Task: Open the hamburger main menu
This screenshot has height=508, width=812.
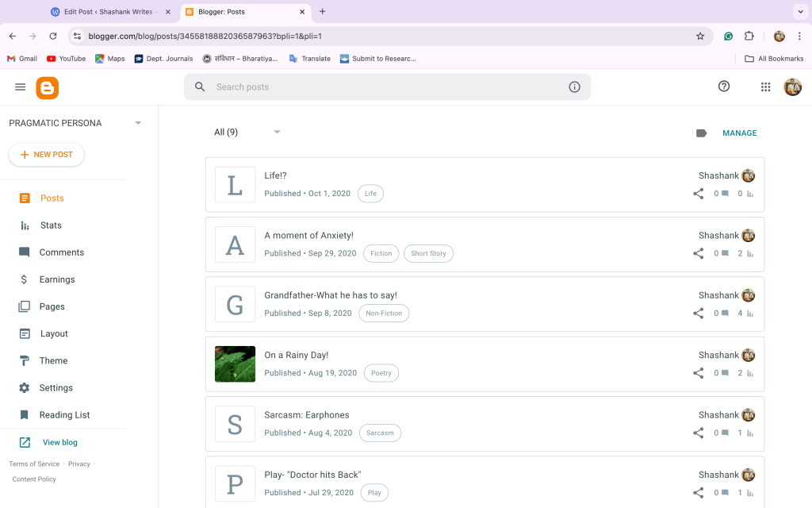Action: [x=21, y=87]
